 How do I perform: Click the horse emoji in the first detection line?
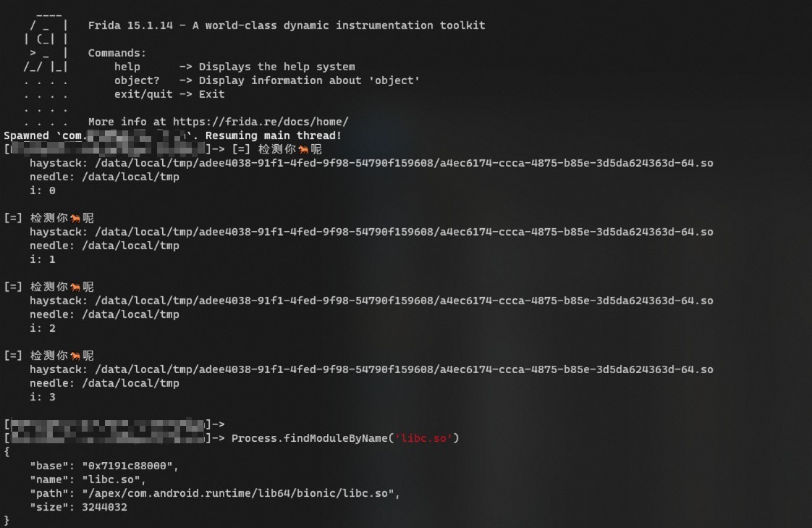pyautogui.click(x=303, y=150)
